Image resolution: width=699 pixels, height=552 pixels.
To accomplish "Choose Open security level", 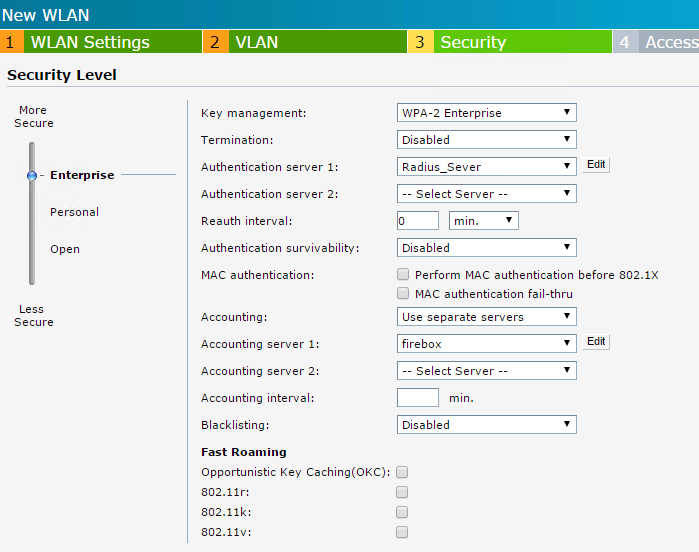I will pos(65,249).
